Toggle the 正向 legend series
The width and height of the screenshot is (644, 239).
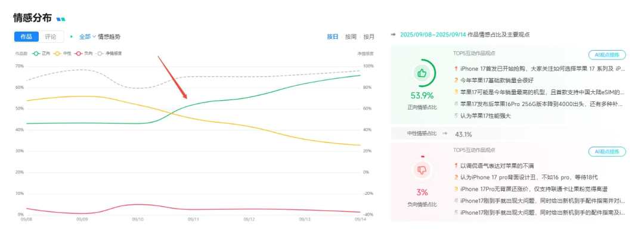coord(41,54)
